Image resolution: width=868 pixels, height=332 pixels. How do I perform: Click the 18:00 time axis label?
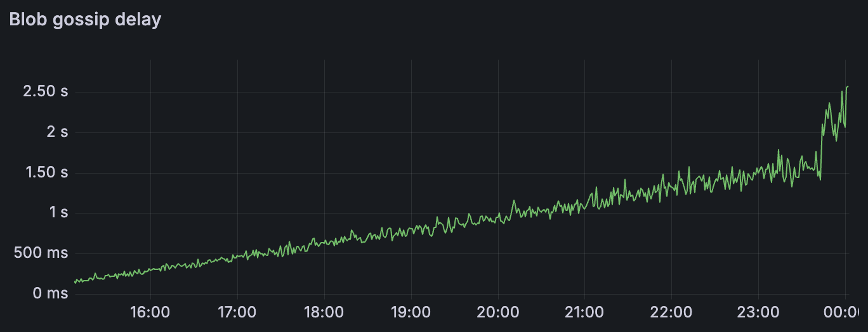point(324,312)
